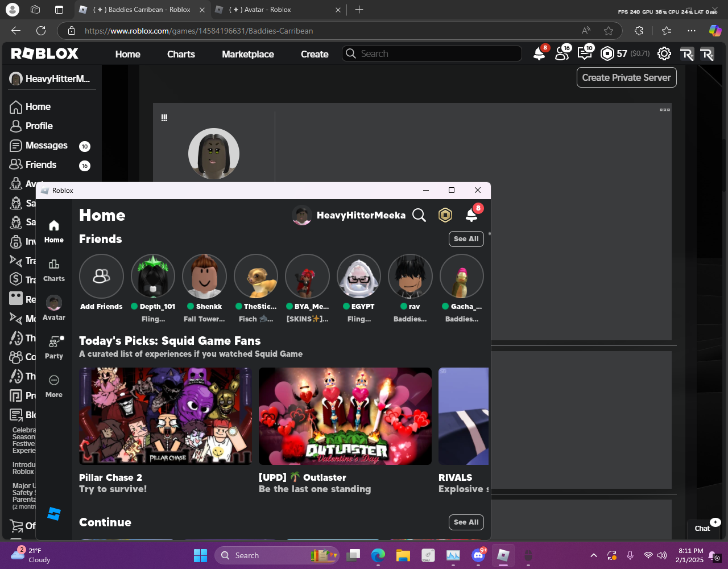This screenshot has width=728, height=569.
Task: Click the browser back arrow
Action: pyautogui.click(x=16, y=31)
